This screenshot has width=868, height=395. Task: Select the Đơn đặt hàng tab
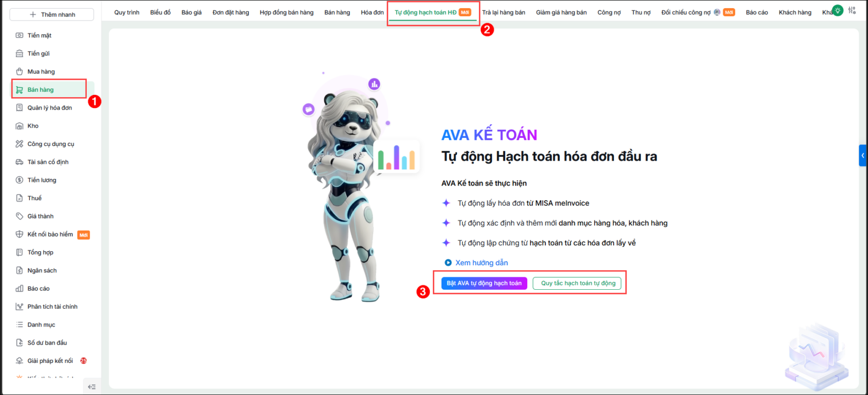point(231,12)
